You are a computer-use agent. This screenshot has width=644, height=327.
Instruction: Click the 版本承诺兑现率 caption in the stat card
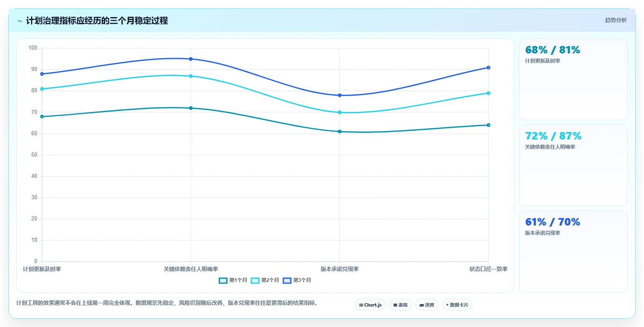[x=543, y=233]
